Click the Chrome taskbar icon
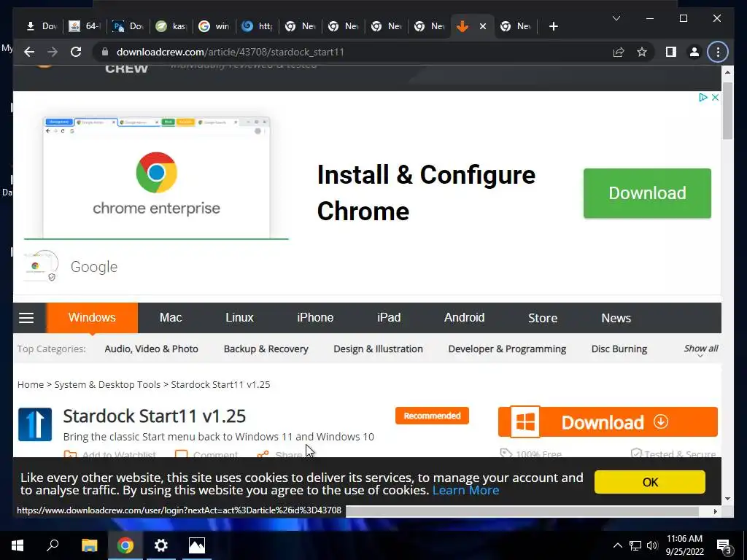 [x=125, y=545]
